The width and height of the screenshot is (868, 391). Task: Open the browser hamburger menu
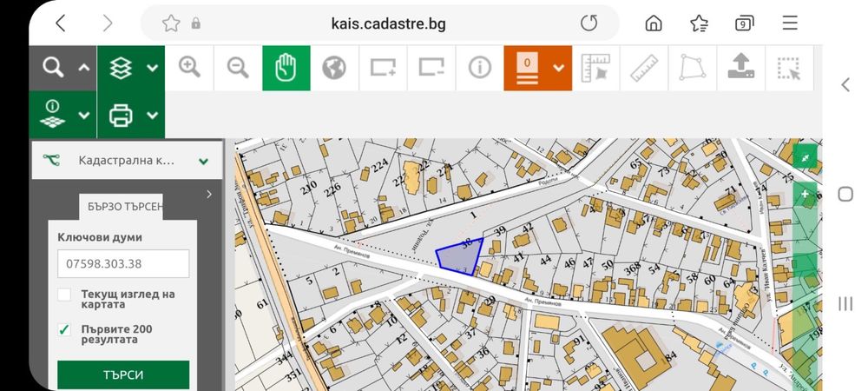tap(790, 23)
